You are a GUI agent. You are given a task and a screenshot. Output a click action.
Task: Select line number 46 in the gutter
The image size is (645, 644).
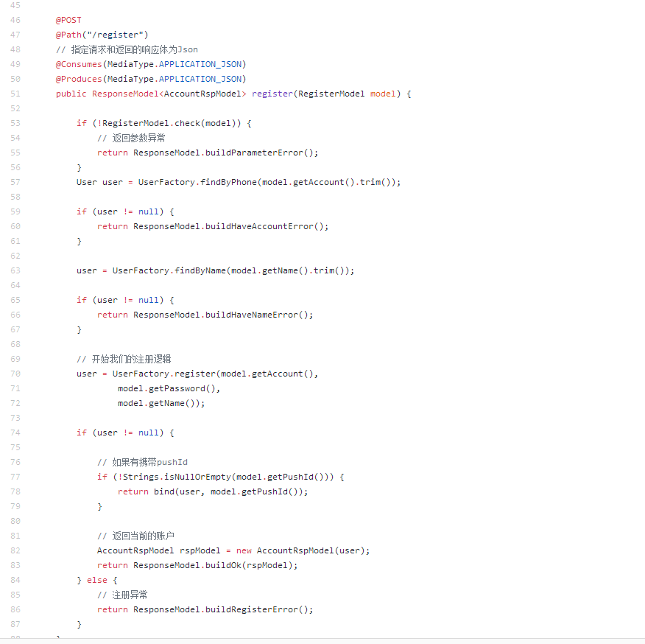[x=15, y=20]
